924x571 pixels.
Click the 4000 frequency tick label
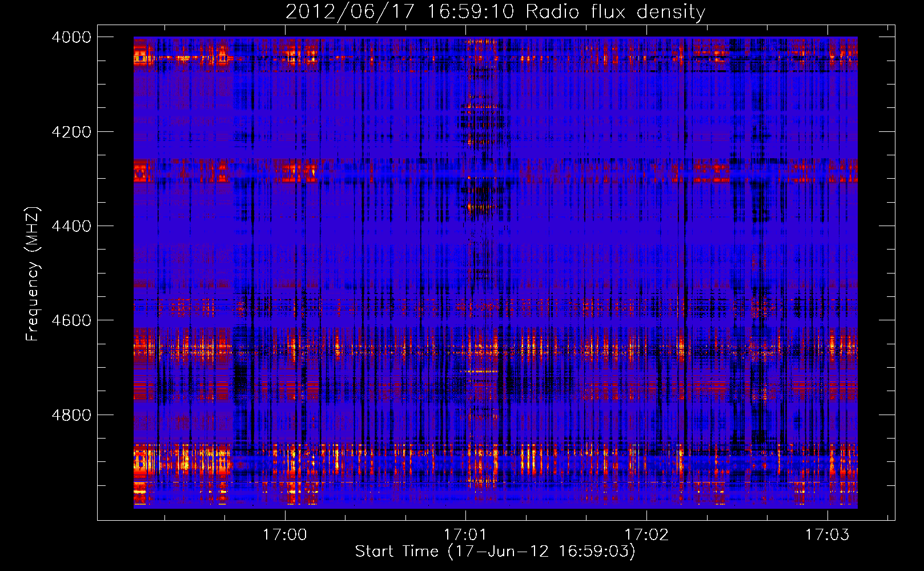point(71,37)
